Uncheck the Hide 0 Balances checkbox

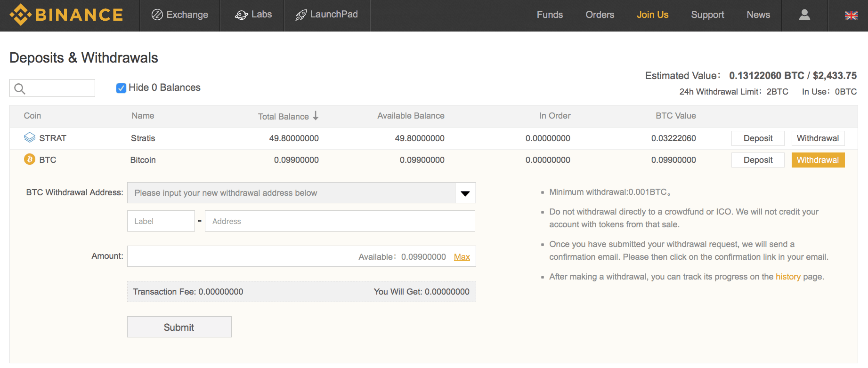pos(121,88)
